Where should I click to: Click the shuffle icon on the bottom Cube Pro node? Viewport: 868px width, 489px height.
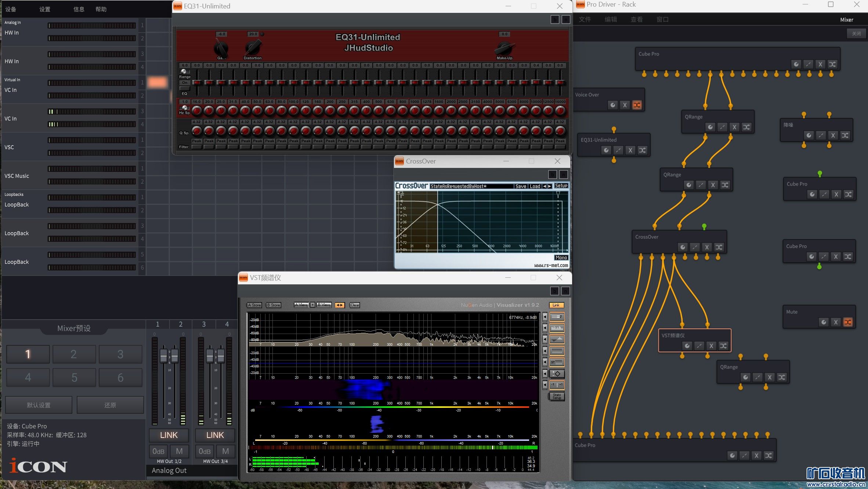(768, 456)
